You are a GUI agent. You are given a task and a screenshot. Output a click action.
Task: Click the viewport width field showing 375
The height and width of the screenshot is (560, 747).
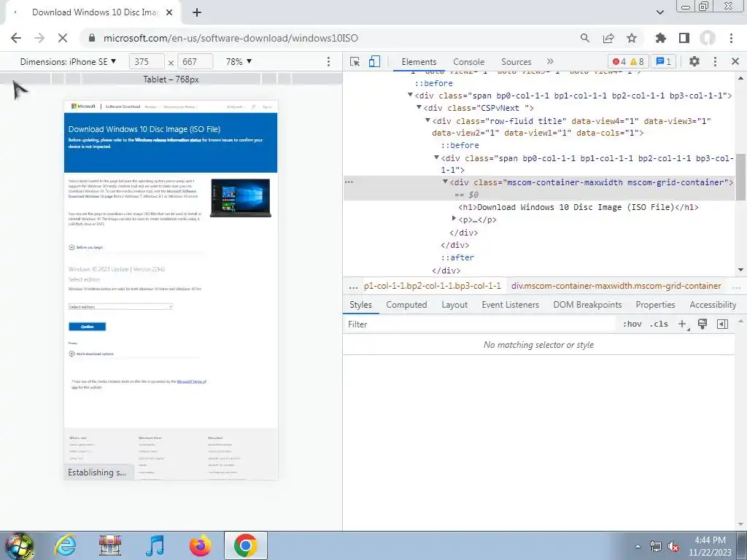tap(147, 62)
